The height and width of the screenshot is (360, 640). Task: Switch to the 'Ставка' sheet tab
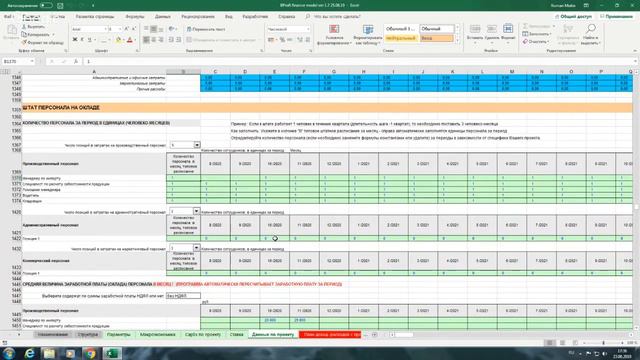pyautogui.click(x=236, y=334)
